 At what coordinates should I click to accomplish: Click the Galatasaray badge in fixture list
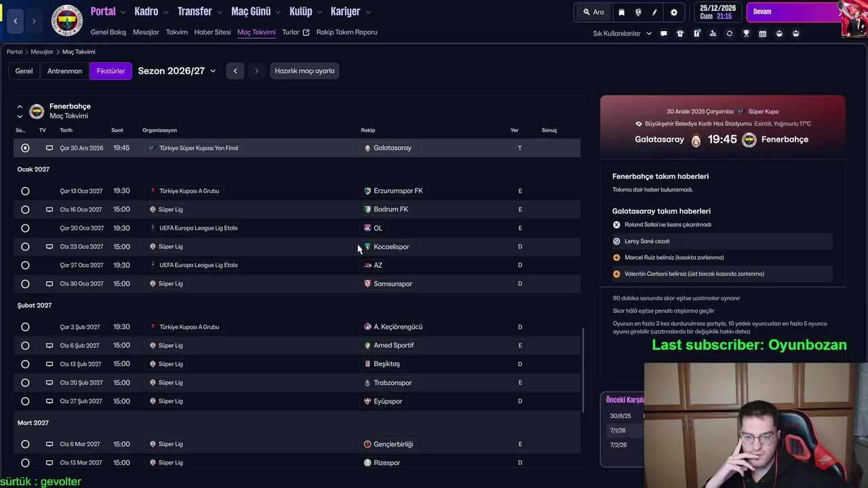368,148
